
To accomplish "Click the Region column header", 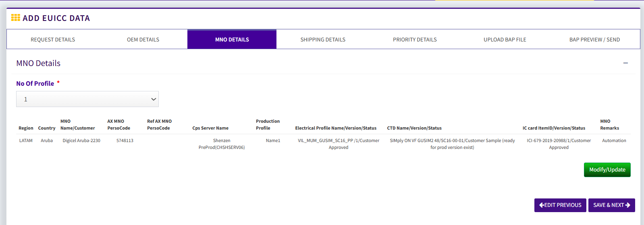I will [26, 128].
